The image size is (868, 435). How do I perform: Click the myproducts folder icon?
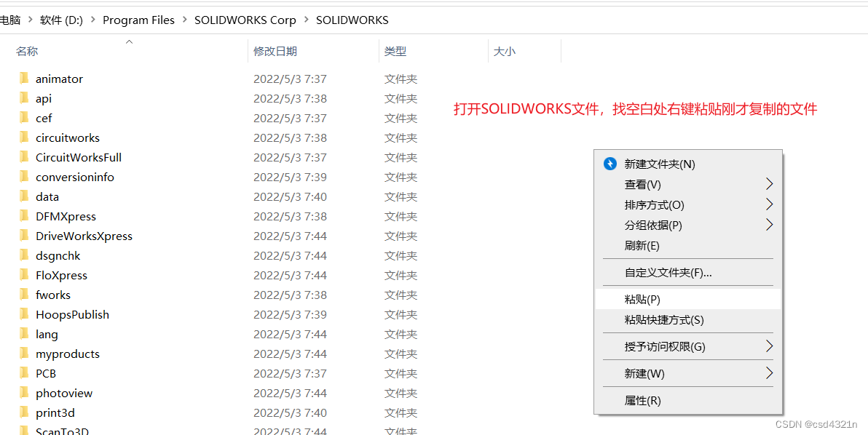click(x=24, y=354)
